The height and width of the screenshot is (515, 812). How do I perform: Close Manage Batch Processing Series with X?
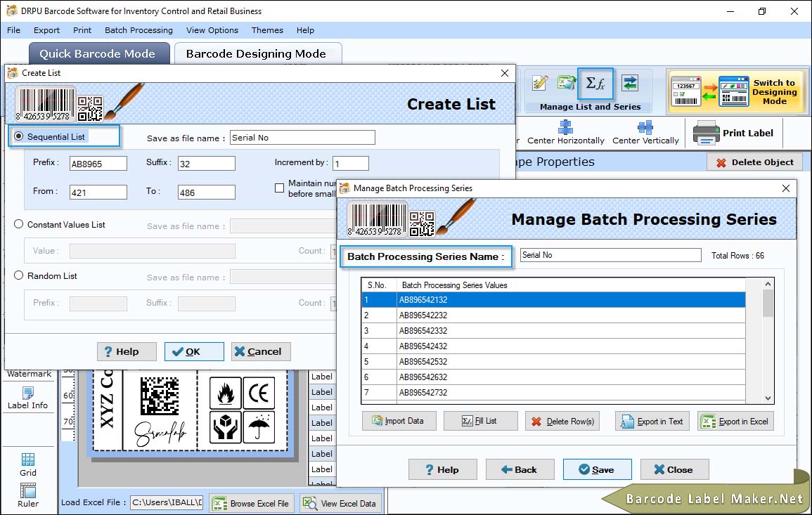point(785,188)
